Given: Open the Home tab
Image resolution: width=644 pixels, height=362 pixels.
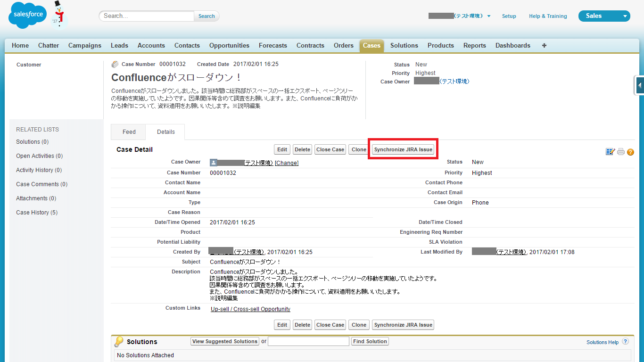Looking at the screenshot, I should (x=20, y=46).
